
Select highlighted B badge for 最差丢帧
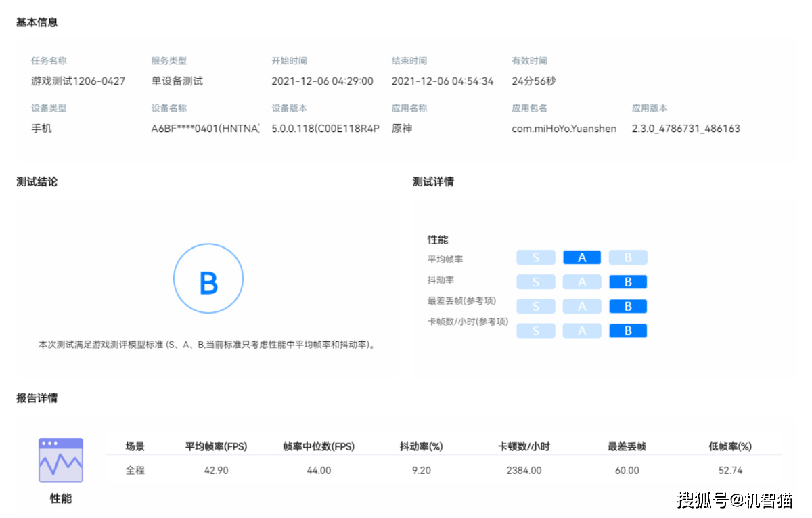pos(628,306)
